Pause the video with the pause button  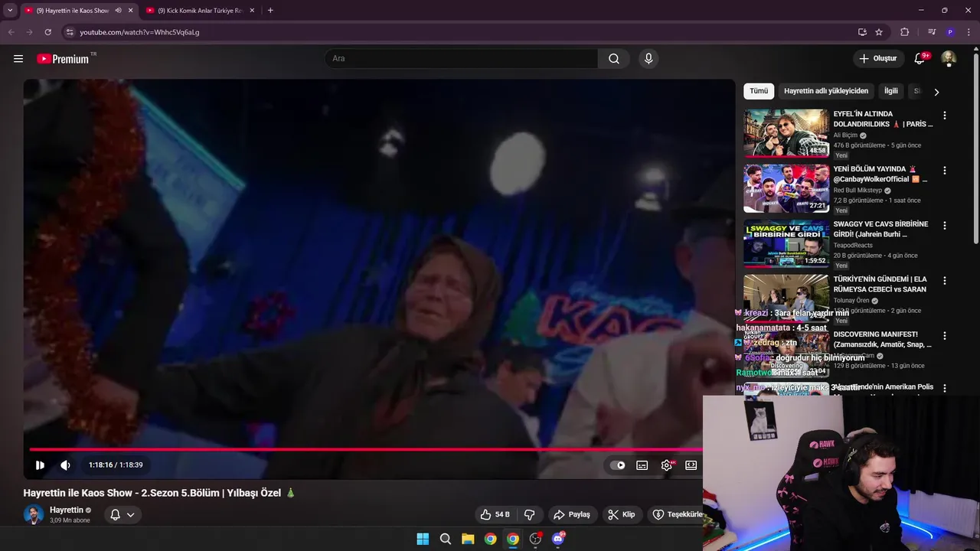40,465
